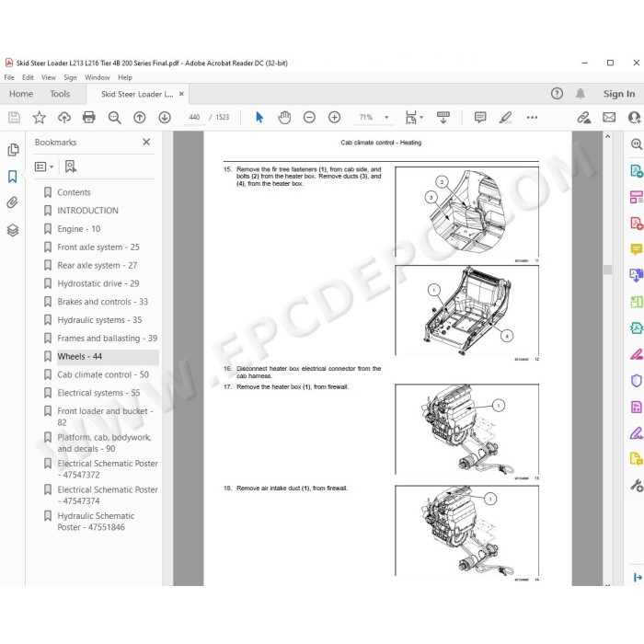Zoom out with minus icon
Viewport: 644px width, 644px height.
coord(309,118)
